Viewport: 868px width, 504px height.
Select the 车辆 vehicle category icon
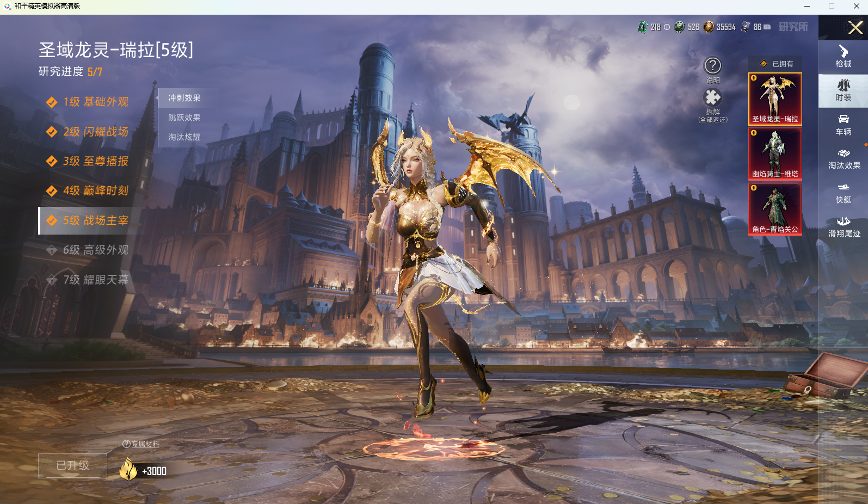[843, 124]
